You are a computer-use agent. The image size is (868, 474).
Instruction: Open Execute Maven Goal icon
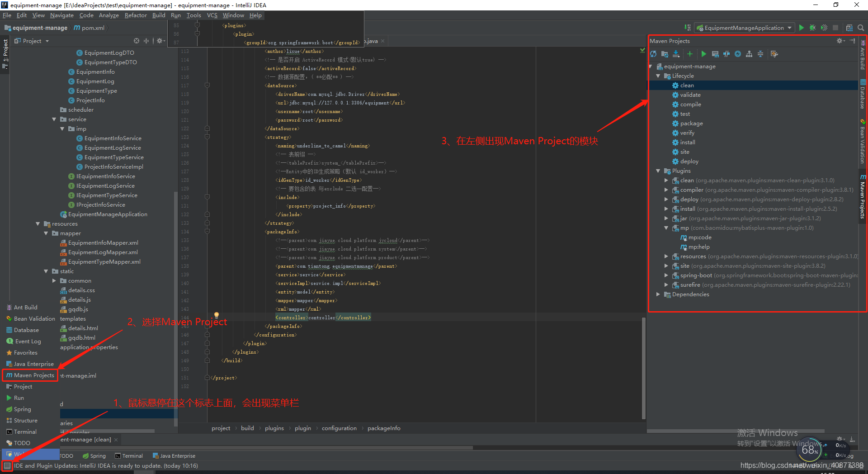pos(715,54)
